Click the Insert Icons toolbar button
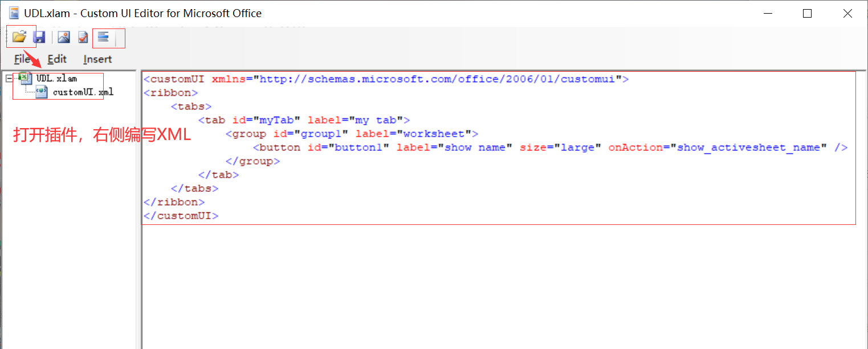Image resolution: width=868 pixels, height=349 pixels. click(x=64, y=38)
